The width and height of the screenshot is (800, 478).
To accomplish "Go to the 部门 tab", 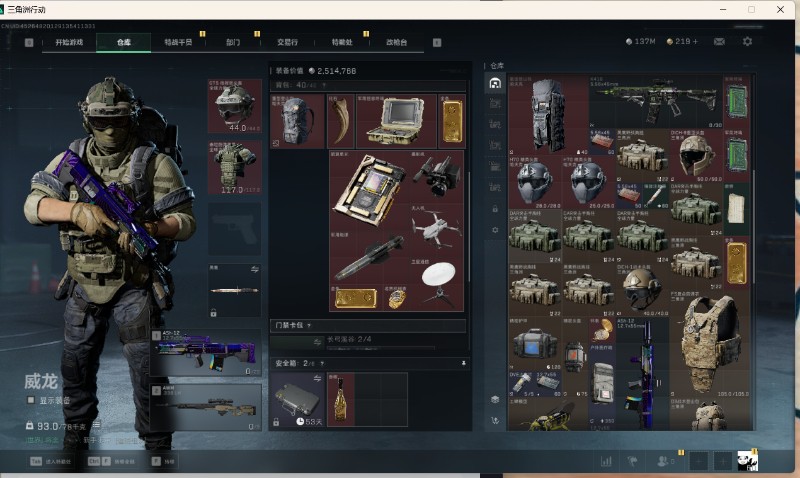I will (233, 42).
